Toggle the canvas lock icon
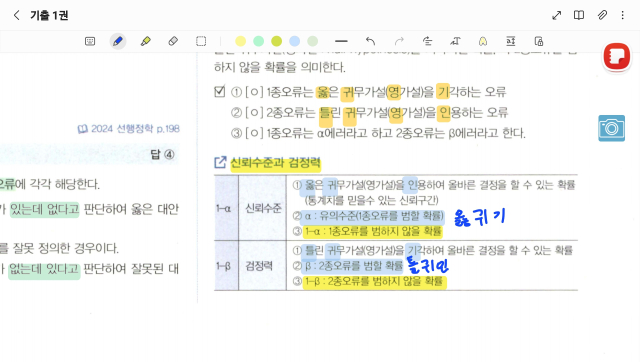The height and width of the screenshot is (362, 640). point(538,41)
